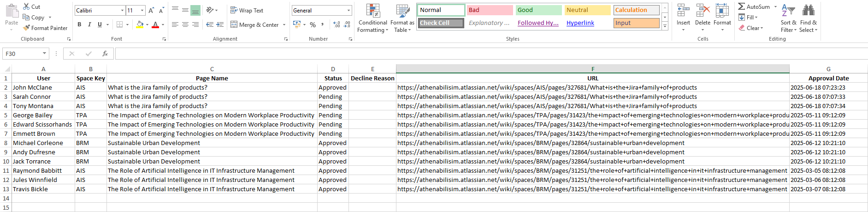This screenshot has height=212, width=868.
Task: Click the cancel X in the formula bar
Action: point(72,54)
